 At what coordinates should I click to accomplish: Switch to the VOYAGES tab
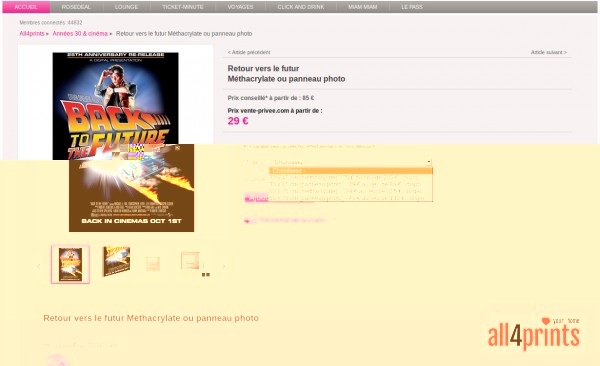pyautogui.click(x=240, y=7)
